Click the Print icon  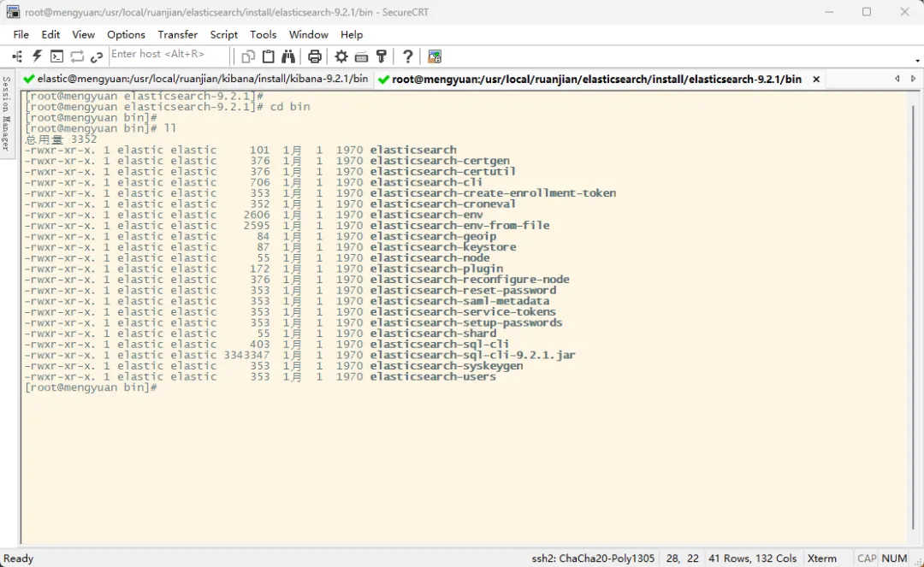(315, 56)
